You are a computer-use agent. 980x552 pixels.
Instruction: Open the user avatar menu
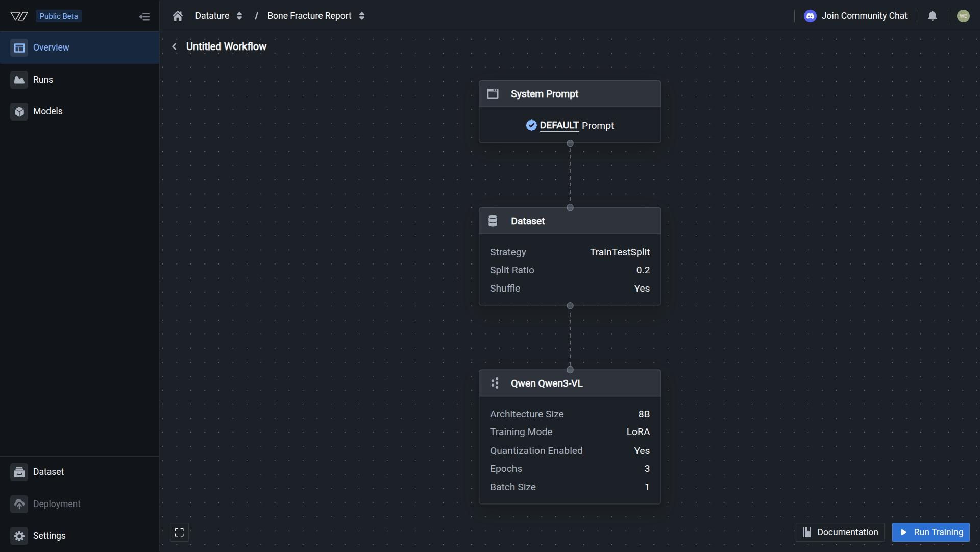pyautogui.click(x=964, y=16)
